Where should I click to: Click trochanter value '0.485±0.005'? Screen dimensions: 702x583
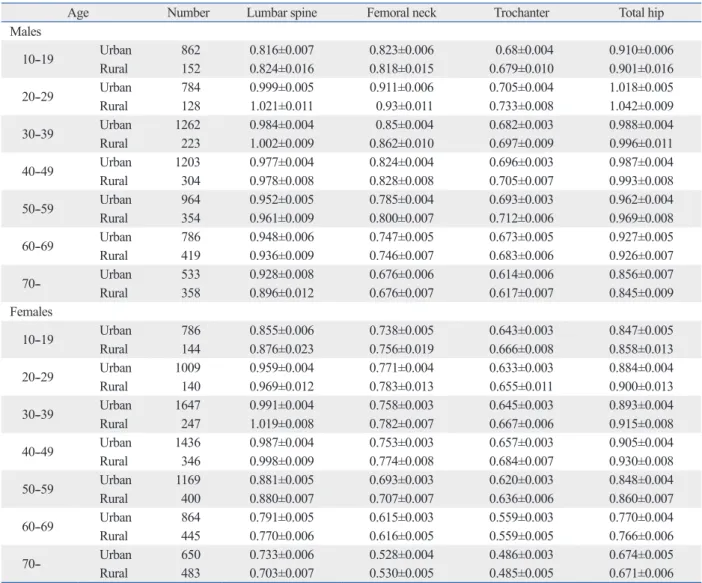[x=521, y=573]
